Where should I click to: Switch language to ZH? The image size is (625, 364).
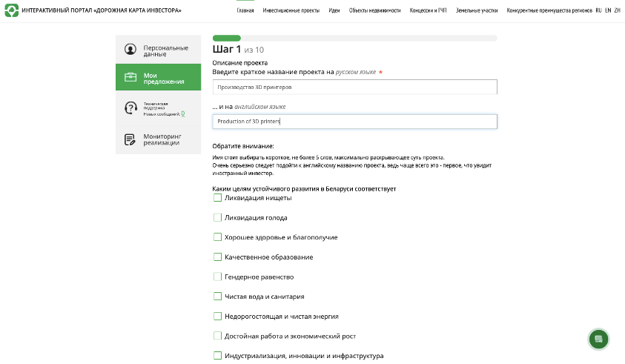617,10
